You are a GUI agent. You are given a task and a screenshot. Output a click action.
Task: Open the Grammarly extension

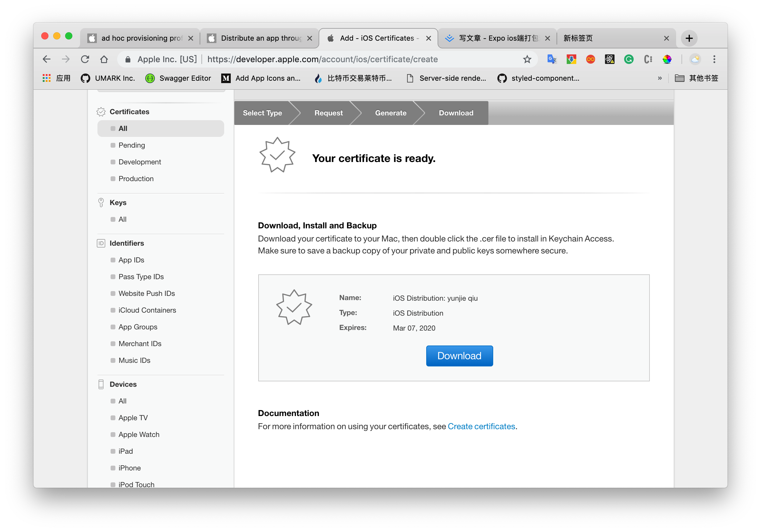coord(628,59)
